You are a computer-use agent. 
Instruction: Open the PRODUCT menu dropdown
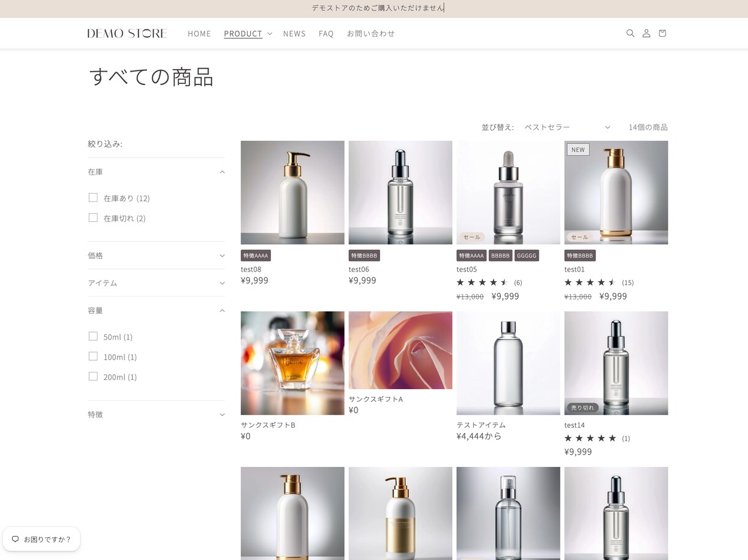tap(248, 34)
